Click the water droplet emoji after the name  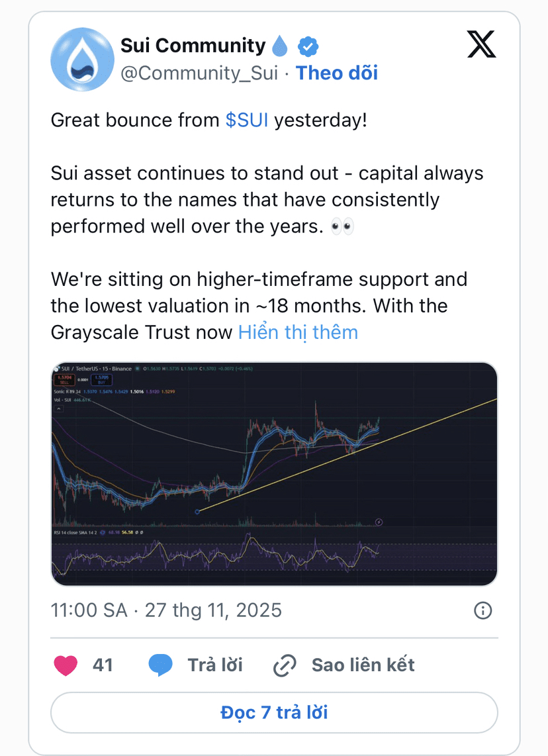280,46
